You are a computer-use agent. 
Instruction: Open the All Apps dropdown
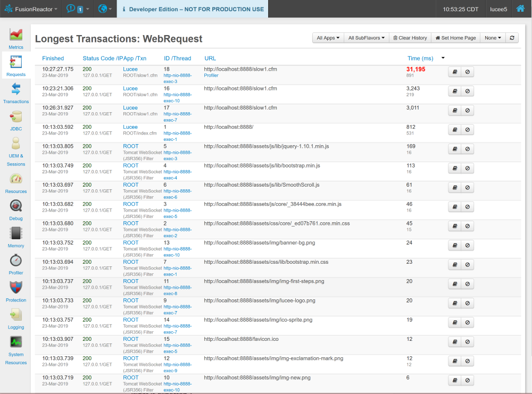[x=328, y=38]
